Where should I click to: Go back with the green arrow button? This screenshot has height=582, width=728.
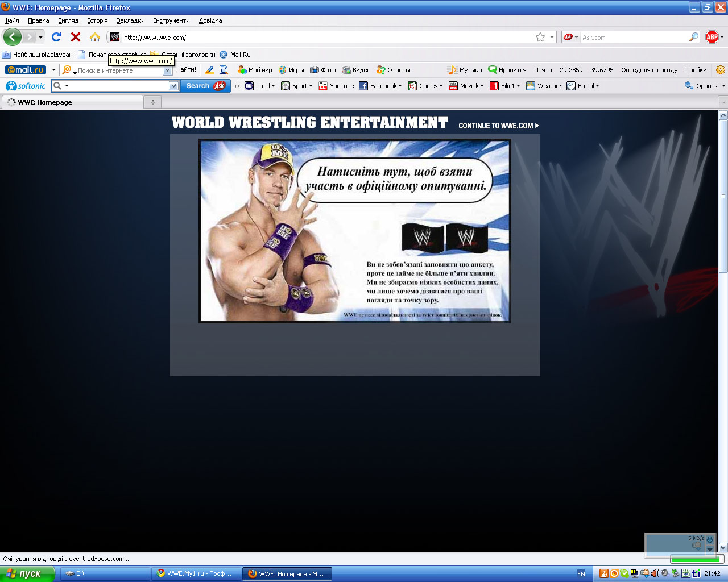(x=13, y=37)
